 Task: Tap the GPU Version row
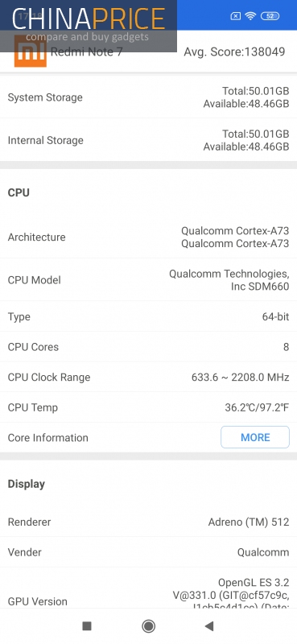tap(148, 588)
